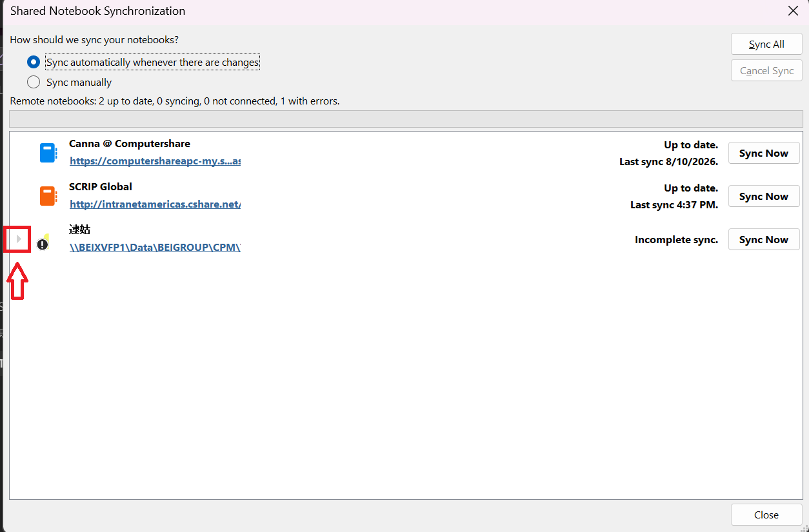
Task: Close the dialog with the Close button
Action: click(766, 515)
